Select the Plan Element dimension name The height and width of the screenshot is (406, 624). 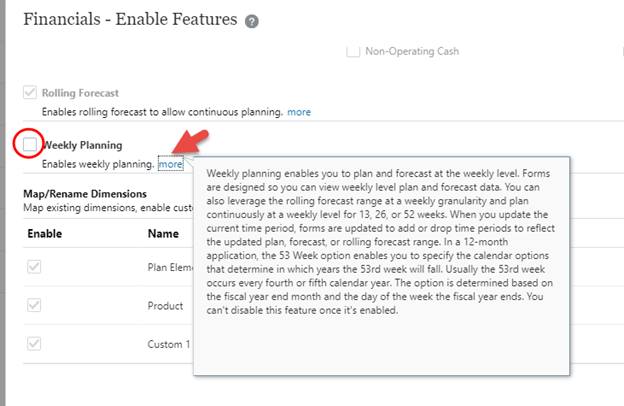point(170,267)
